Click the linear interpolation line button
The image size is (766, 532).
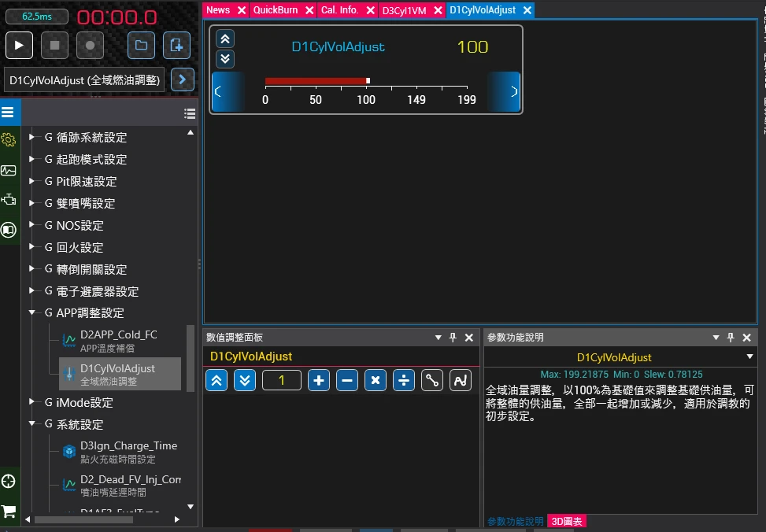432,381
